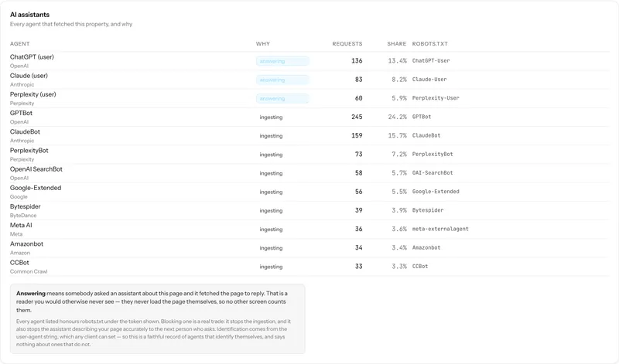This screenshot has height=364, width=619.
Task: Select the Perplexity (user) agent name
Action: tap(33, 94)
